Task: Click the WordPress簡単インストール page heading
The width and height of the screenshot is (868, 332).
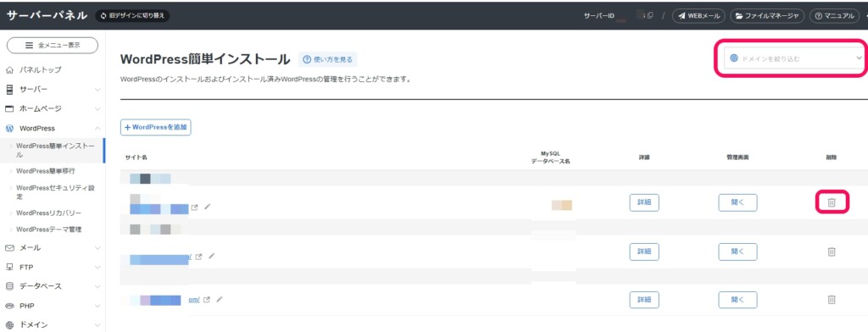Action: click(205, 59)
